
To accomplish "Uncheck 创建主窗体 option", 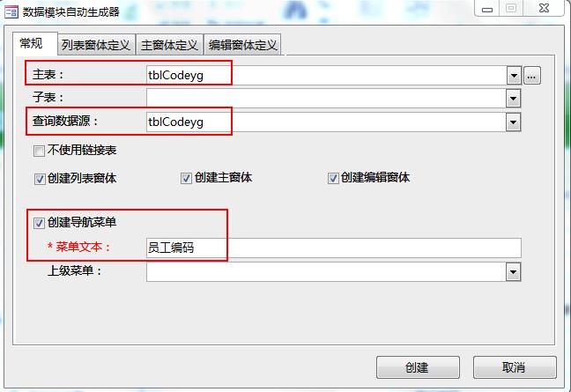I will tap(186, 178).
